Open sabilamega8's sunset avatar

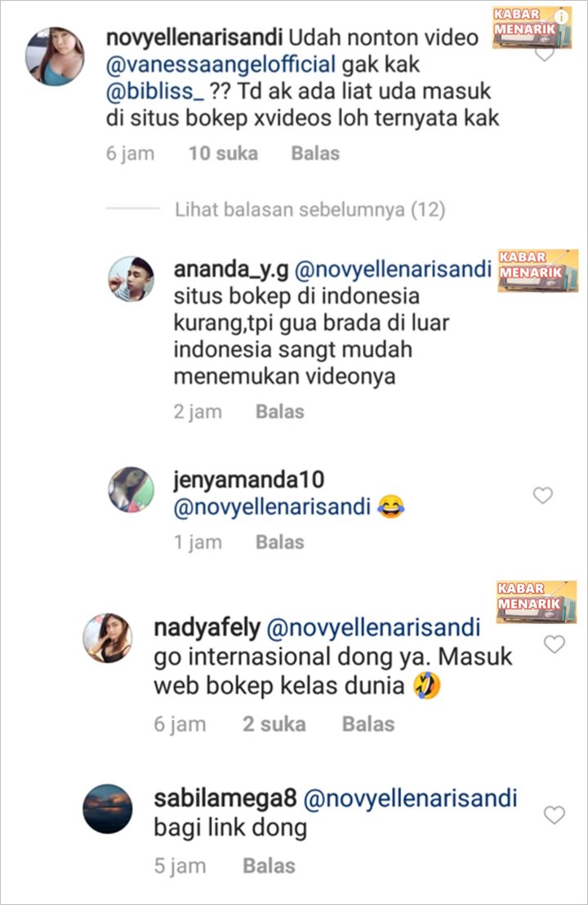point(108,809)
